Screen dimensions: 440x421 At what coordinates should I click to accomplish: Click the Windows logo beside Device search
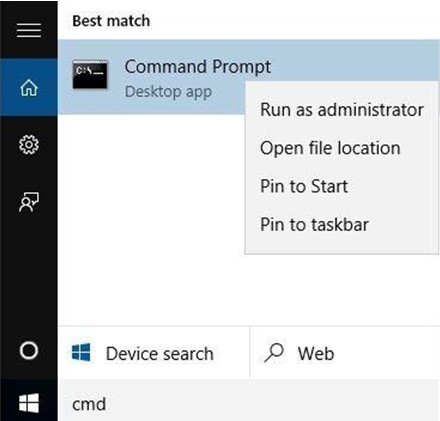[81, 352]
